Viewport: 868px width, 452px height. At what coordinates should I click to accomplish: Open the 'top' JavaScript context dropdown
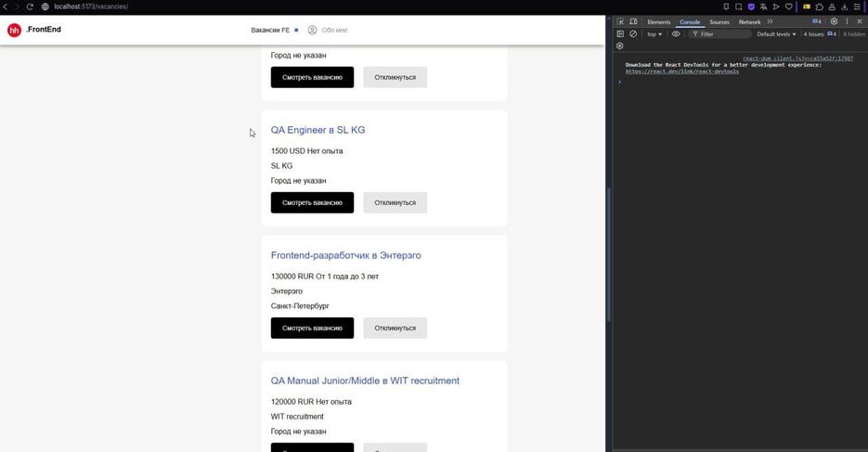tap(654, 34)
